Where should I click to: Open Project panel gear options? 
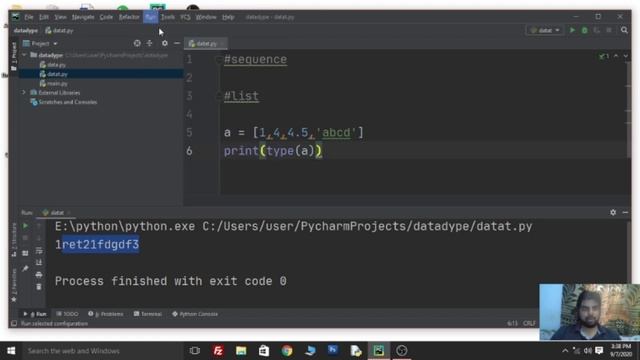click(164, 43)
